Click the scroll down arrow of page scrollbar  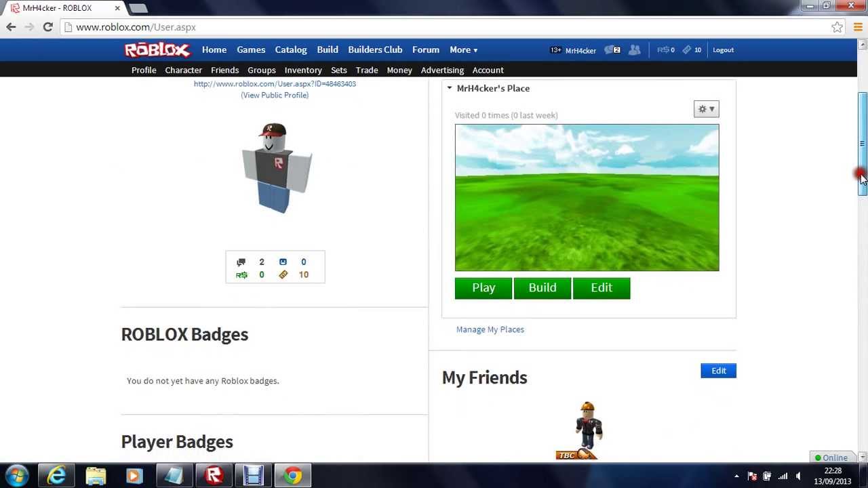[x=863, y=457]
